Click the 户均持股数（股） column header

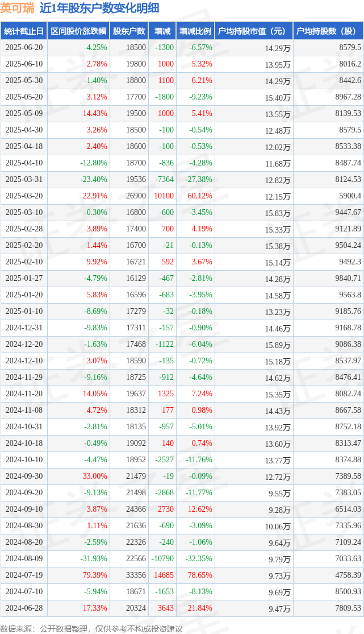click(x=328, y=31)
